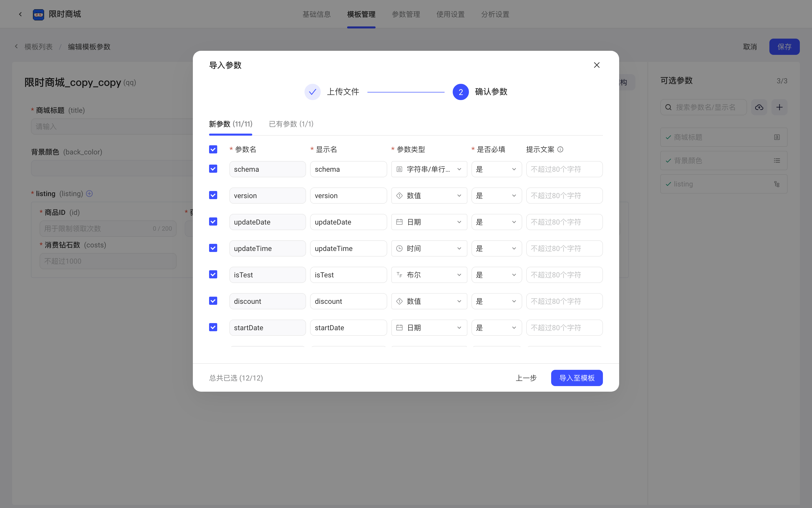Uncheck the isTest row checkbox
Screen dimensions: 812x508
click(213, 275)
